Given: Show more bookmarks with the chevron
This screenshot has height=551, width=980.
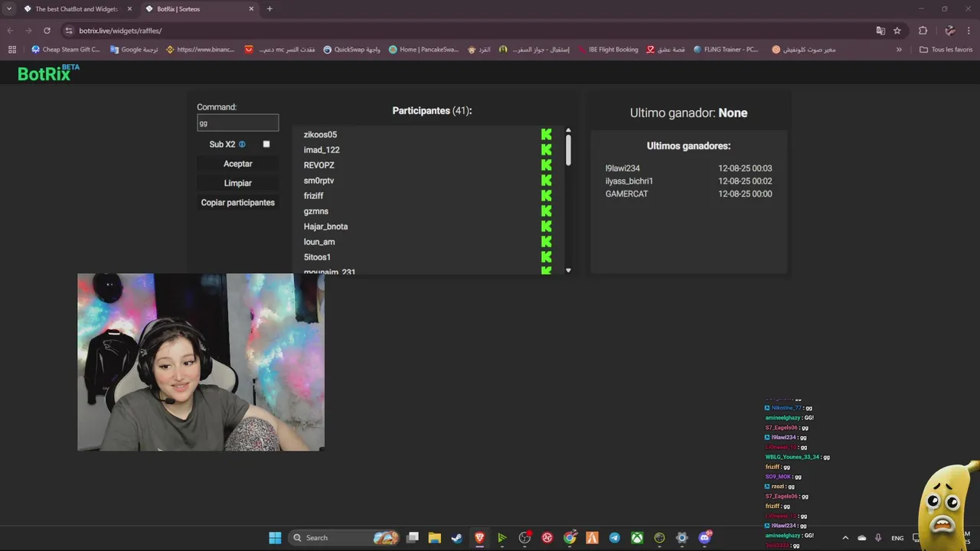Looking at the screenshot, I should [899, 50].
